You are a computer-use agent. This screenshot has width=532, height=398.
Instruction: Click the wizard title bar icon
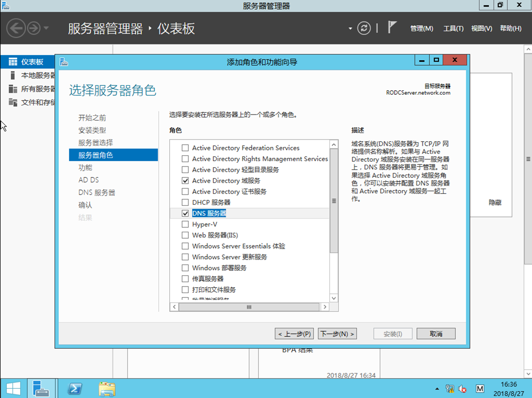tap(64, 62)
